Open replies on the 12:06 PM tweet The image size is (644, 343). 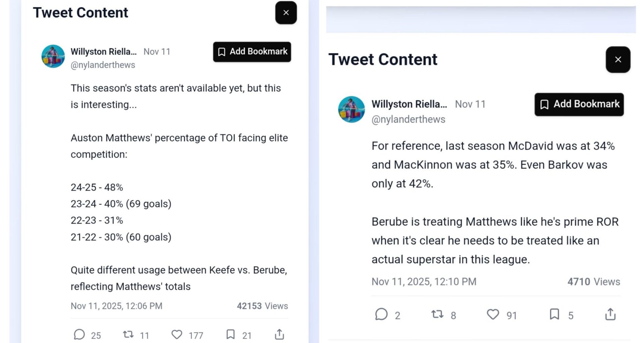click(79, 335)
